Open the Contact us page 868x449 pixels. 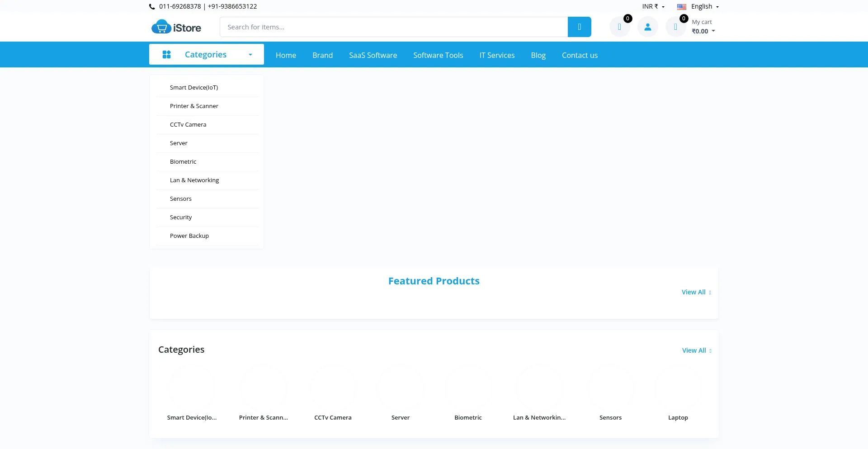pyautogui.click(x=580, y=55)
